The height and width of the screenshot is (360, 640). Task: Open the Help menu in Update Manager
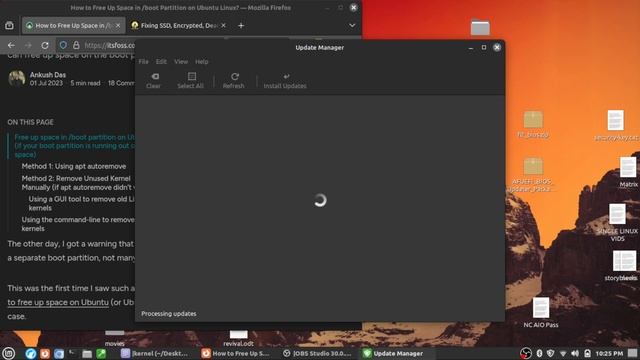[202, 62]
